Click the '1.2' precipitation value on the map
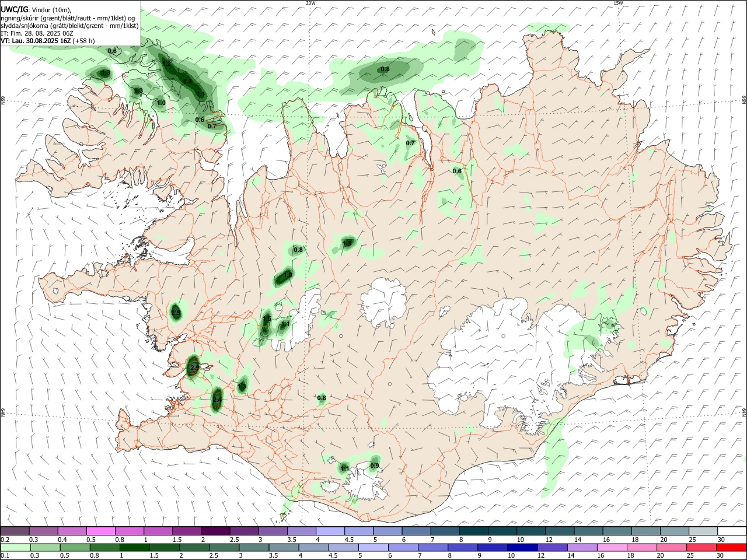Viewport: 747px width, 560px height. pyautogui.click(x=166, y=64)
